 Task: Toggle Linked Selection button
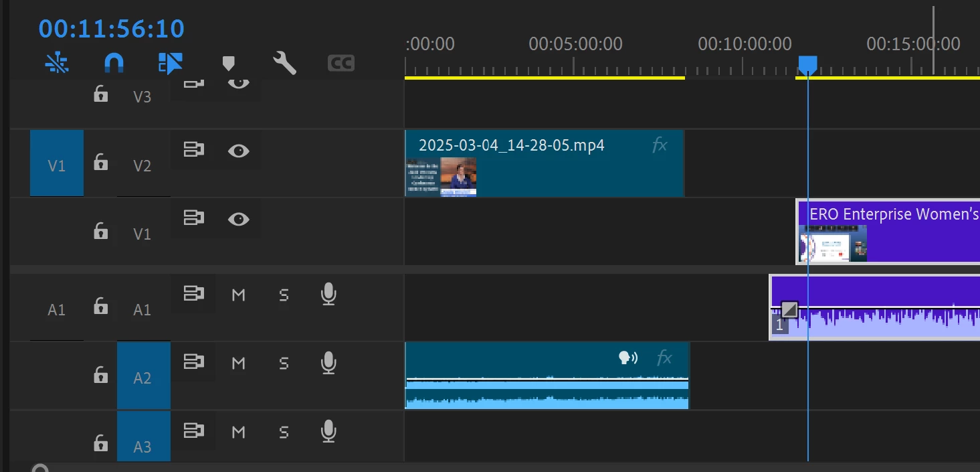pyautogui.click(x=170, y=63)
